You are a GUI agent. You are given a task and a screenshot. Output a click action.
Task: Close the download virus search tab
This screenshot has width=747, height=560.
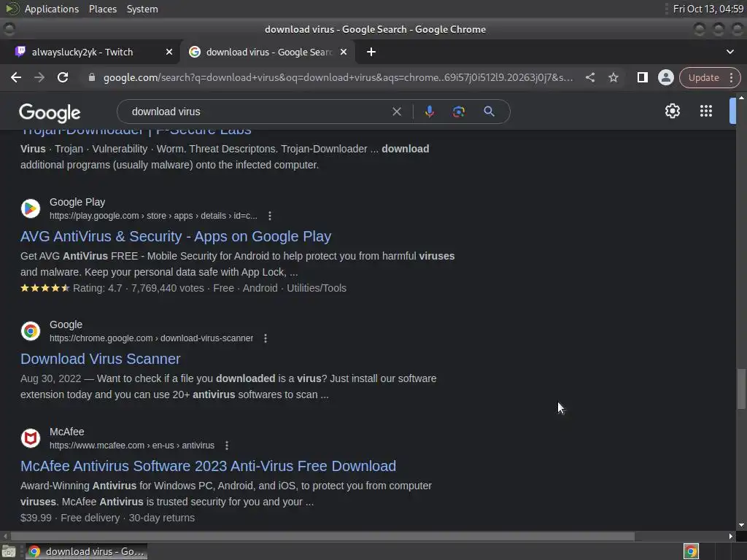point(344,52)
